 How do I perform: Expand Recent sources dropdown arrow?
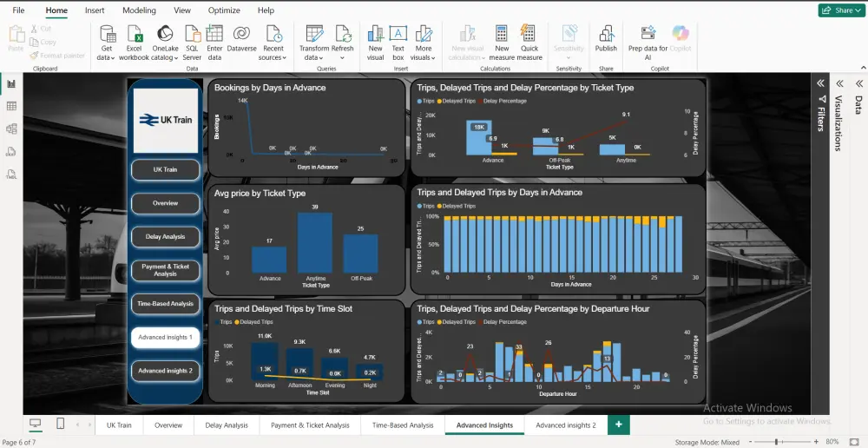tap(285, 57)
